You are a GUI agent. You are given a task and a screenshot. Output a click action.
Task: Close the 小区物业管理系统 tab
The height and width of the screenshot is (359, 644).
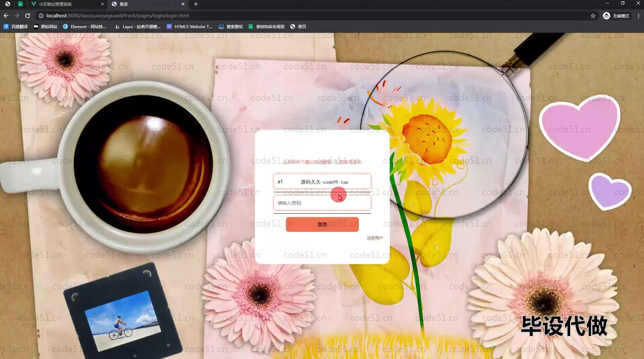click(x=102, y=4)
